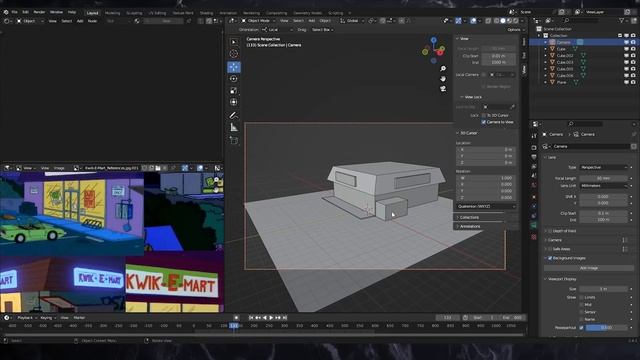Toggle viewport visibility of Plane object

[627, 82]
